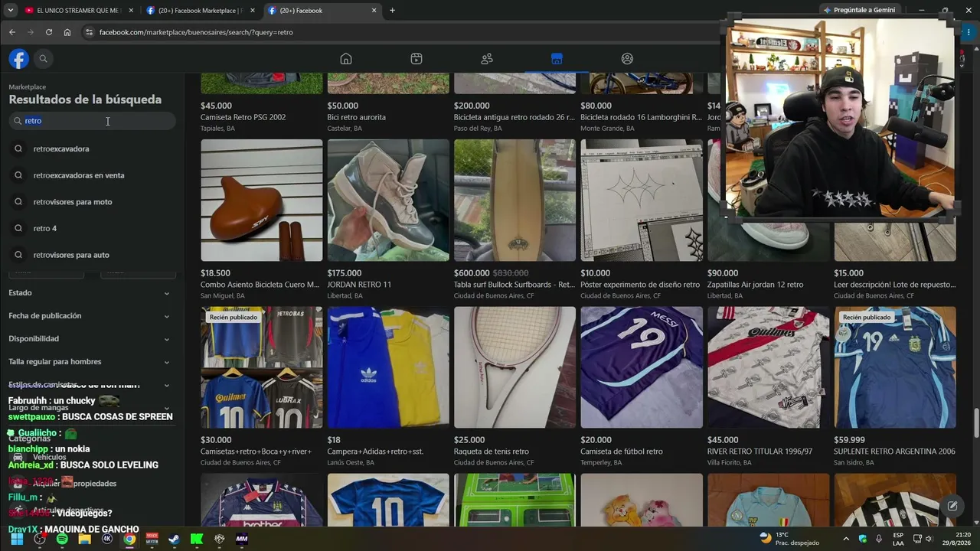Open Tabla surf Bullock Surfboards photo
Image resolution: width=980 pixels, height=551 pixels.
pos(514,201)
